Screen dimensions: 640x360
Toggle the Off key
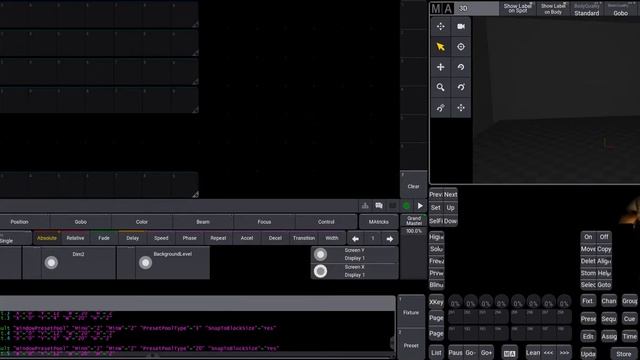point(604,237)
